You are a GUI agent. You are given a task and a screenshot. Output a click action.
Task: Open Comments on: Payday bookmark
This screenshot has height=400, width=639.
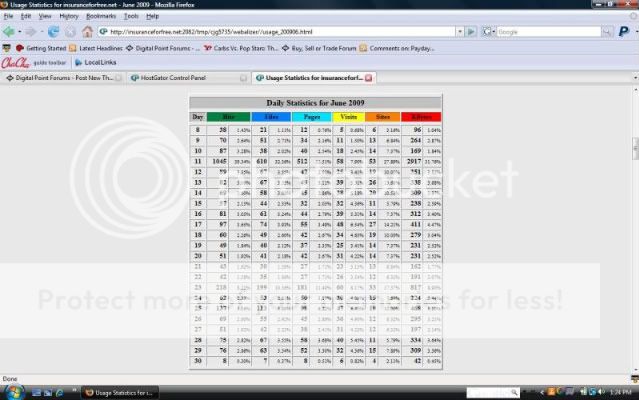pyautogui.click(x=397, y=48)
